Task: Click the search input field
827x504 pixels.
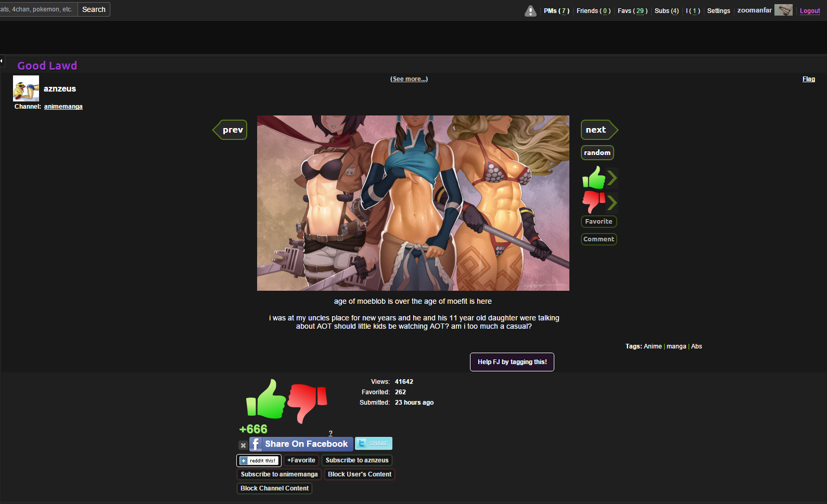Action: point(37,9)
